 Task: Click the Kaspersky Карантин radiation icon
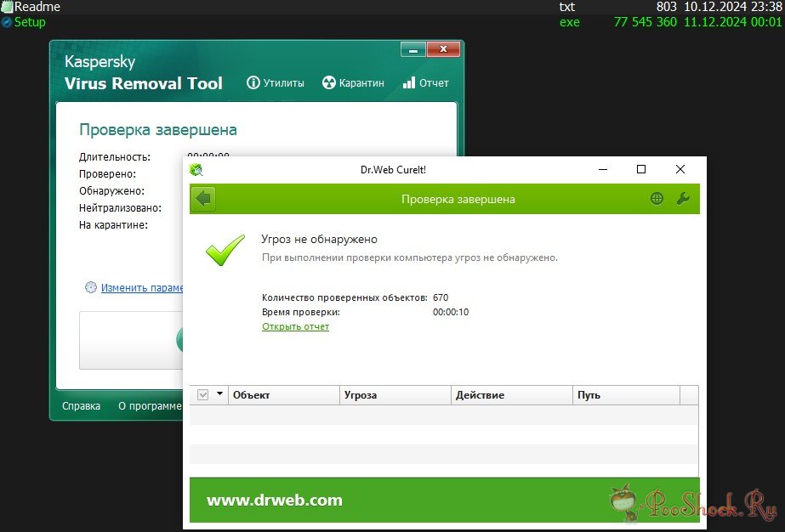pos(329,82)
